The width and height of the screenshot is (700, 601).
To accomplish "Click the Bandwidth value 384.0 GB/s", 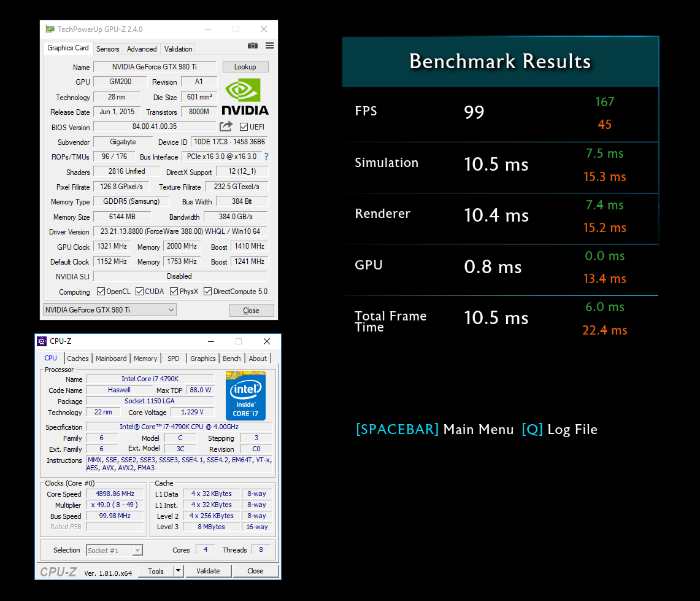I will click(x=235, y=217).
